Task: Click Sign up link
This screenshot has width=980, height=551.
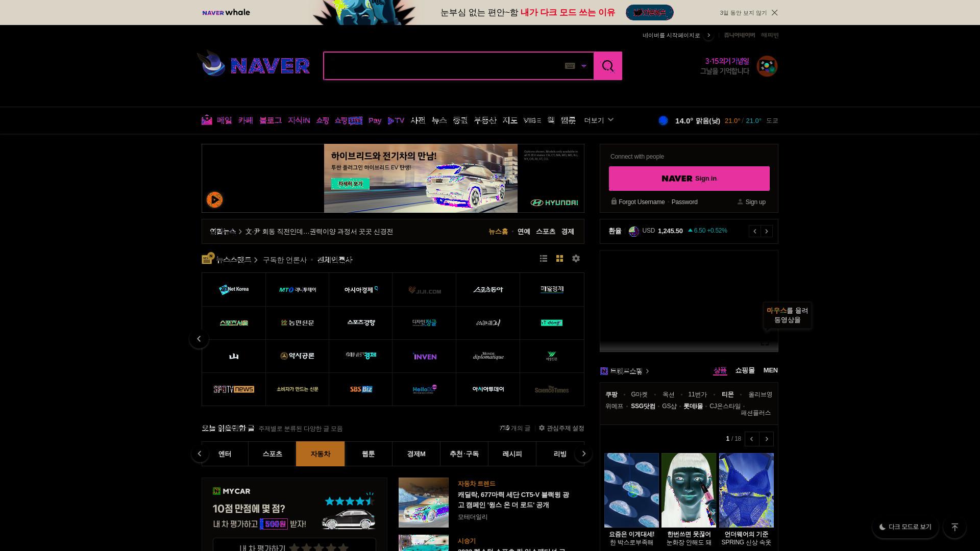Action: coord(755,202)
